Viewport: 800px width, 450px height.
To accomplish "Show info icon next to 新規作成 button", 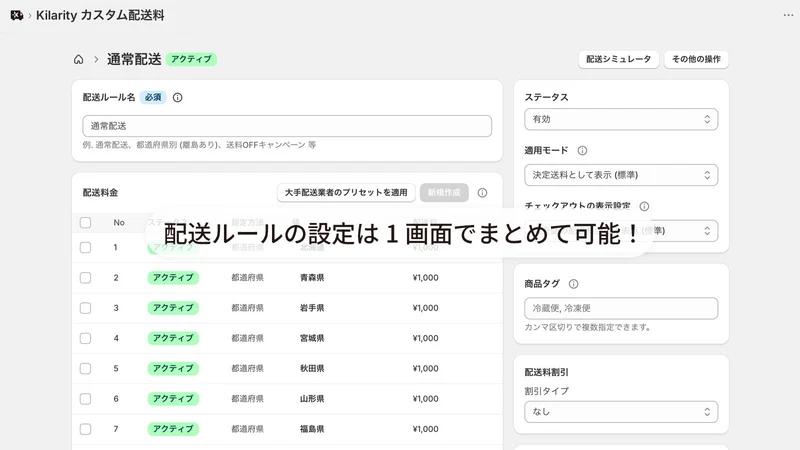I will (482, 193).
